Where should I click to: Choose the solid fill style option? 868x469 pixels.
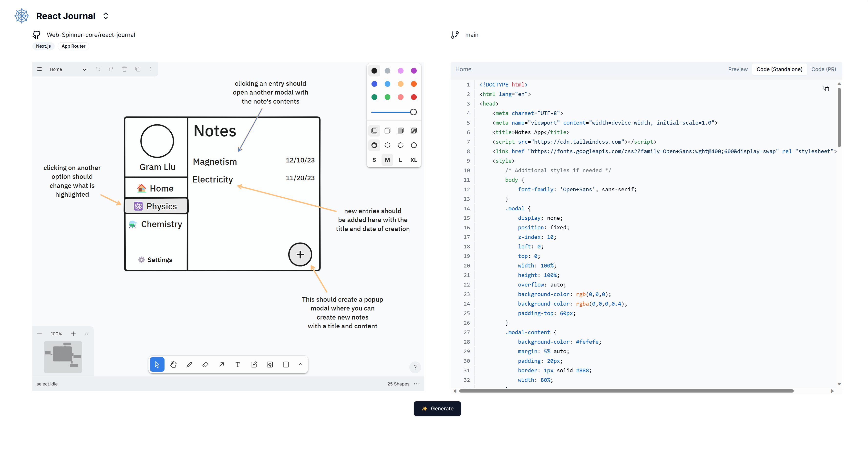pos(401,131)
